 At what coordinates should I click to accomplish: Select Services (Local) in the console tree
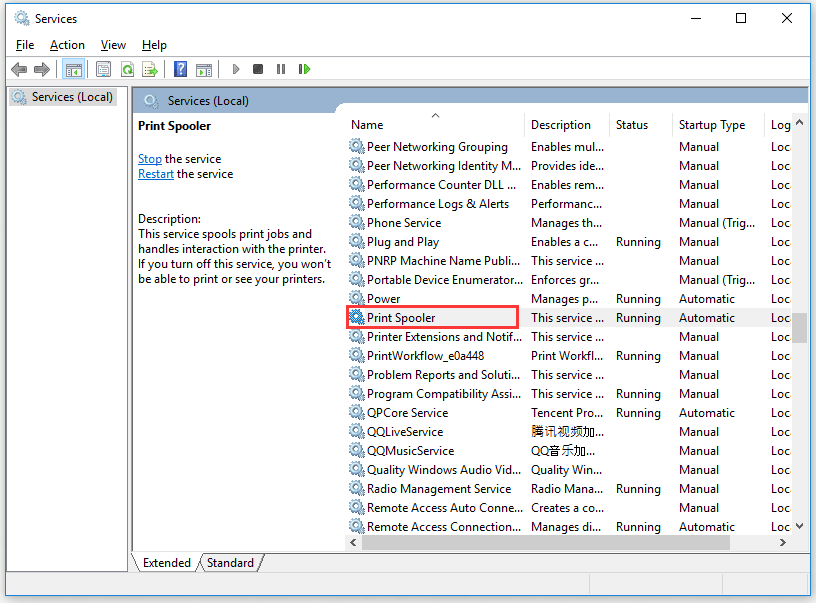coord(63,97)
